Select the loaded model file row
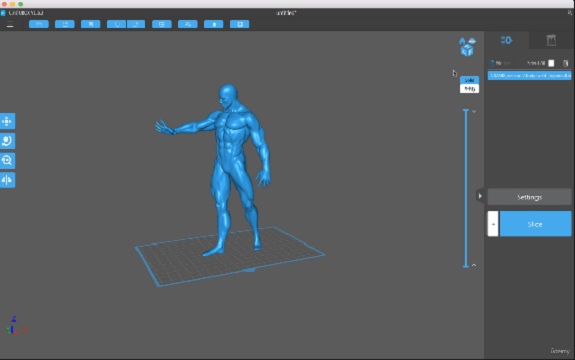Image resolution: width=575 pixels, height=360 pixels. [x=530, y=76]
